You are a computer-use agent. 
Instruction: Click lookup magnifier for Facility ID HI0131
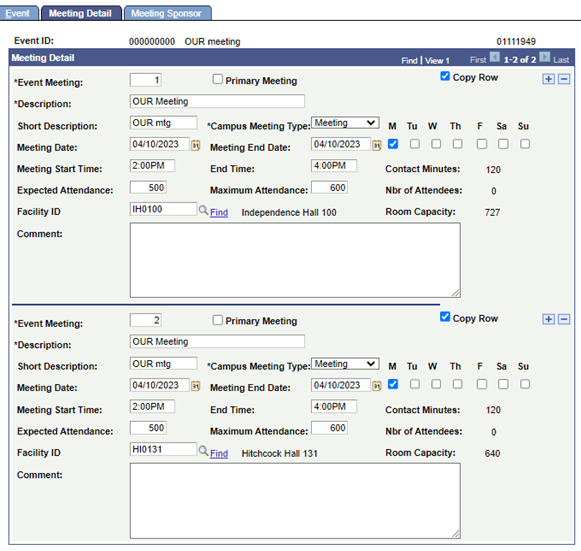click(203, 451)
